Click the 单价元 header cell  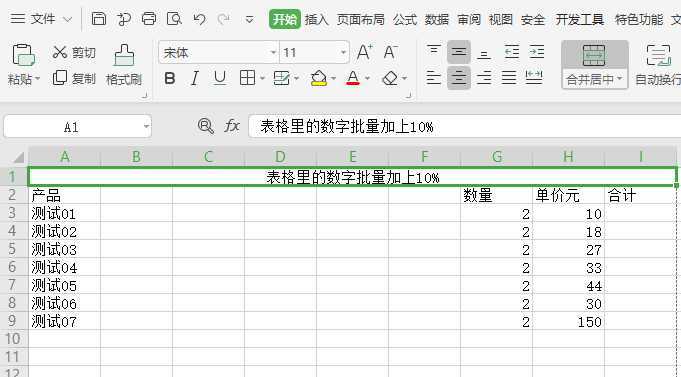pyautogui.click(x=569, y=195)
